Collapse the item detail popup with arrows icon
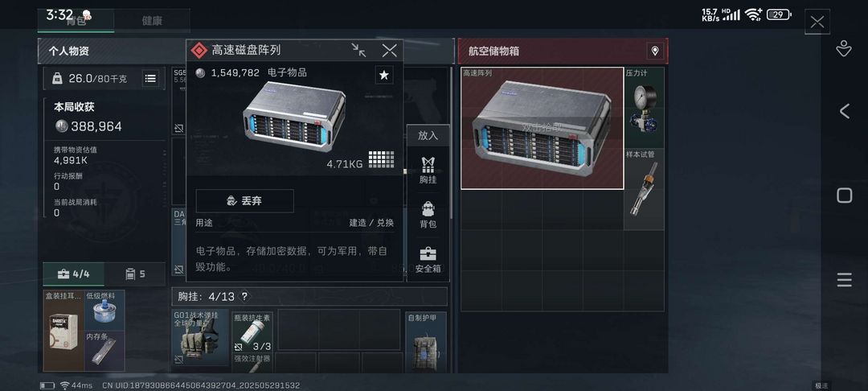The image size is (868, 391). pyautogui.click(x=358, y=51)
